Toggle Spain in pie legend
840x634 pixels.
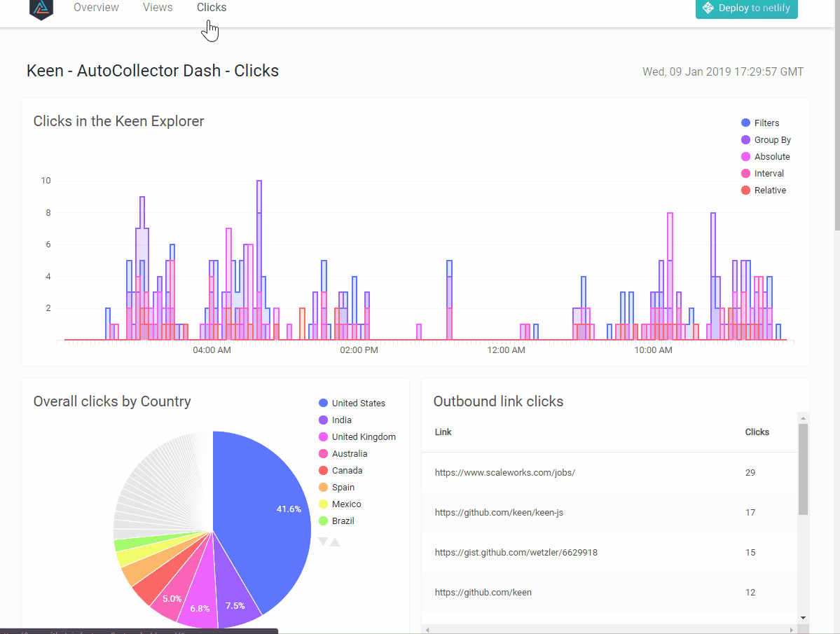336,488
